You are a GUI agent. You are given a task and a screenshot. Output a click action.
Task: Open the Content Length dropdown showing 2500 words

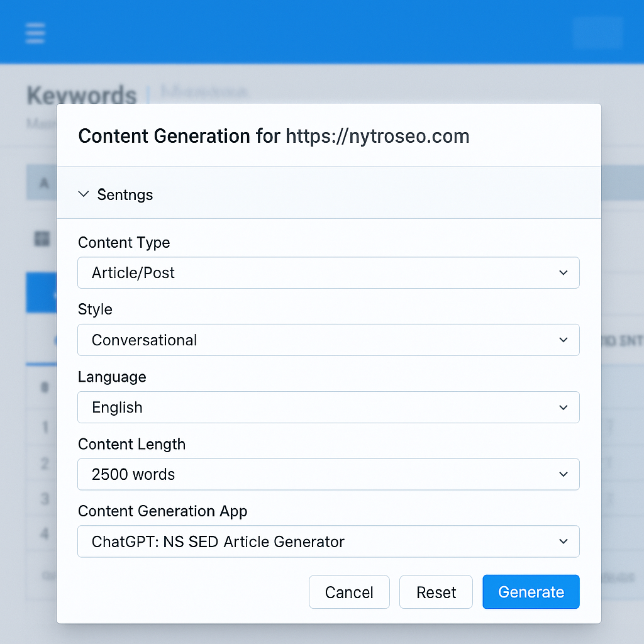pyautogui.click(x=328, y=474)
